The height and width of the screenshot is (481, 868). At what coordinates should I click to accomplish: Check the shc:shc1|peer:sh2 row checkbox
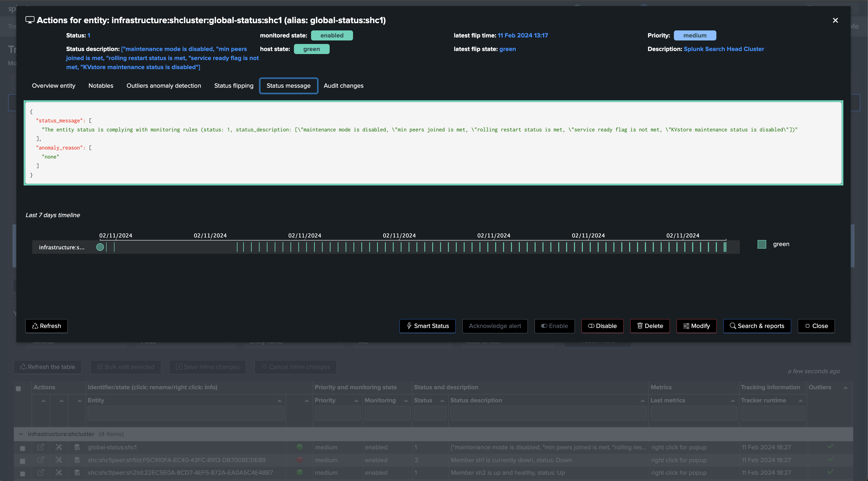(x=22, y=474)
